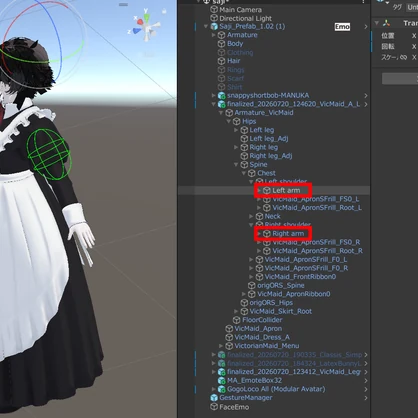This screenshot has height=418, width=418.
Task: Expand the Left arm bone
Action: pos(259,190)
